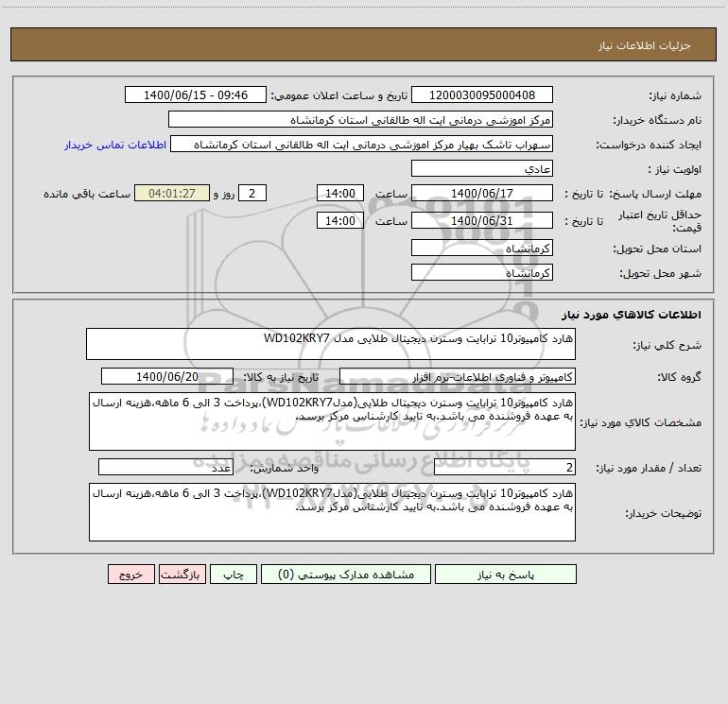Click the 'استان محل تحویل:' label
Screen dimensions: 728x704
tap(657, 249)
